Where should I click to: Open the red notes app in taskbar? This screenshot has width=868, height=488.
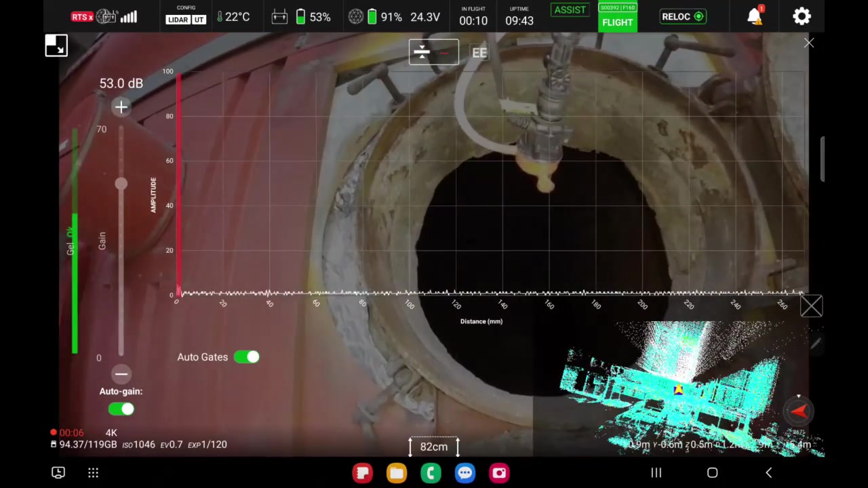point(363,473)
